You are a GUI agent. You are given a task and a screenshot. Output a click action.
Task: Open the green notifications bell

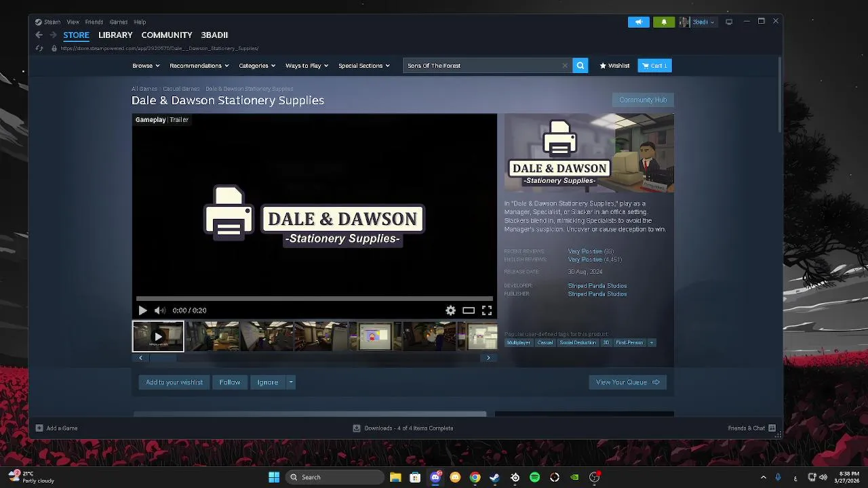tap(664, 22)
